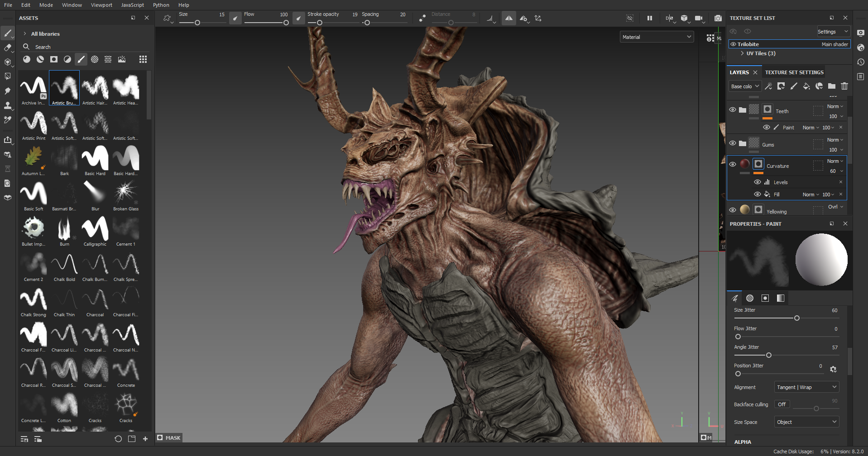Select the Smudge tool in left toolbar
Image resolution: width=868 pixels, height=456 pixels.
[8, 91]
